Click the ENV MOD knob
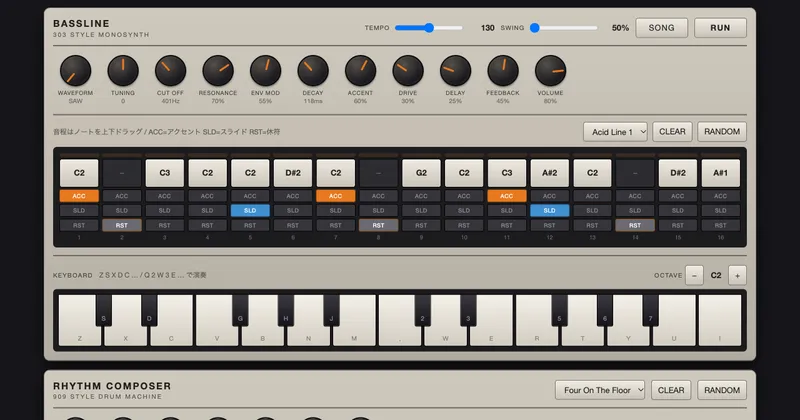The height and width of the screenshot is (420, 800). pyautogui.click(x=265, y=71)
